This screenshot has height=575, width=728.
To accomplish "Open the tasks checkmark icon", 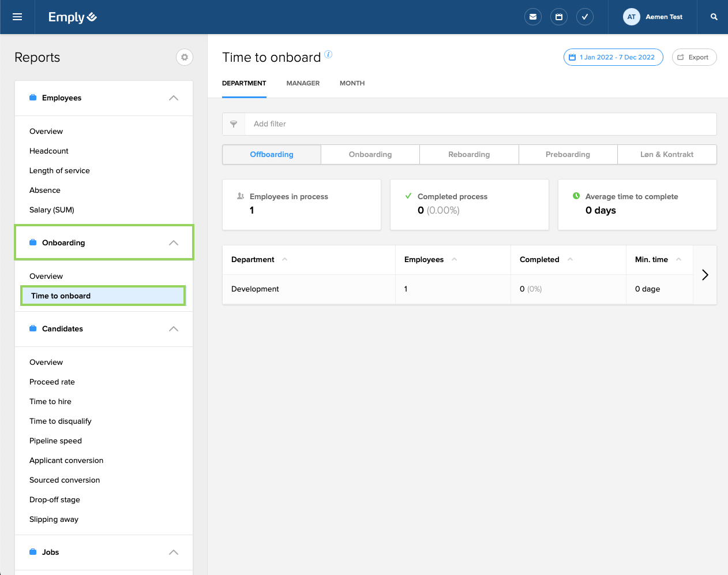I will (585, 17).
